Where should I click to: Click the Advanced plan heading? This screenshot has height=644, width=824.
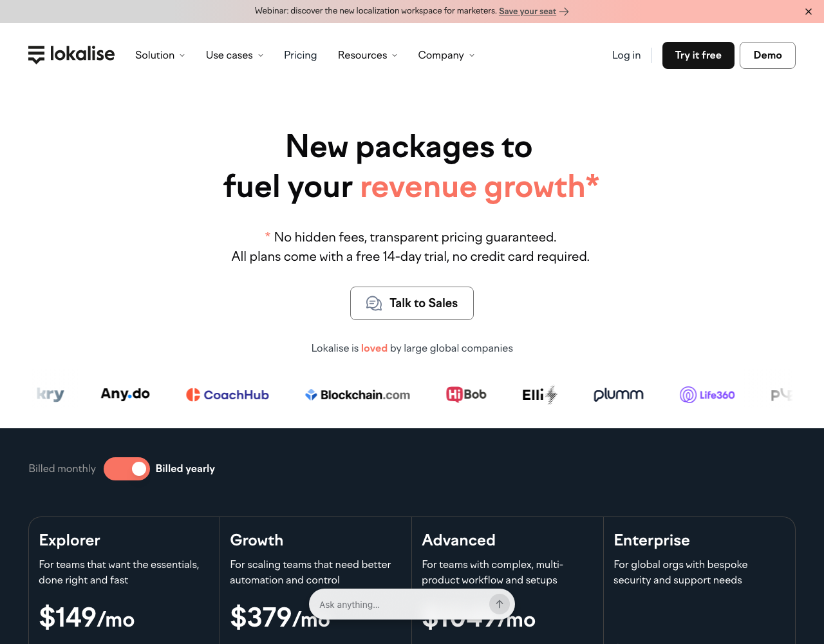[458, 540]
